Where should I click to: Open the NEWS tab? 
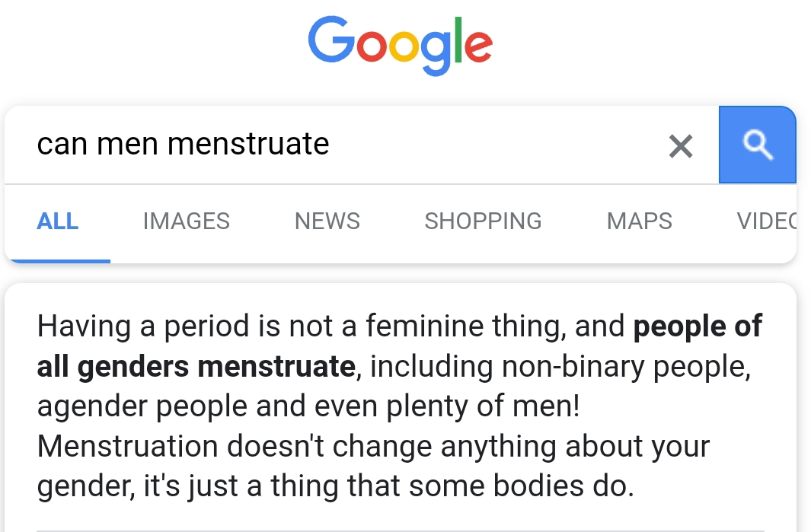coord(327,221)
